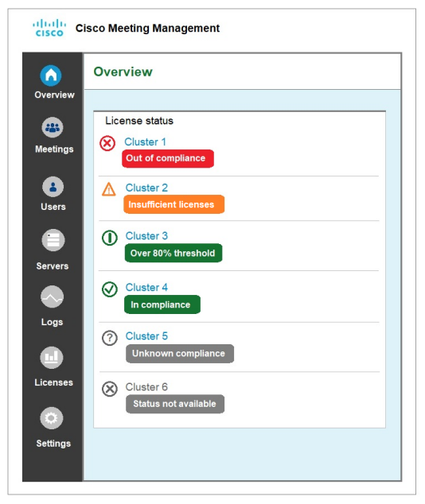The image size is (425, 504).
Task: Click the question mark icon for Cluster 5
Action: tap(109, 338)
